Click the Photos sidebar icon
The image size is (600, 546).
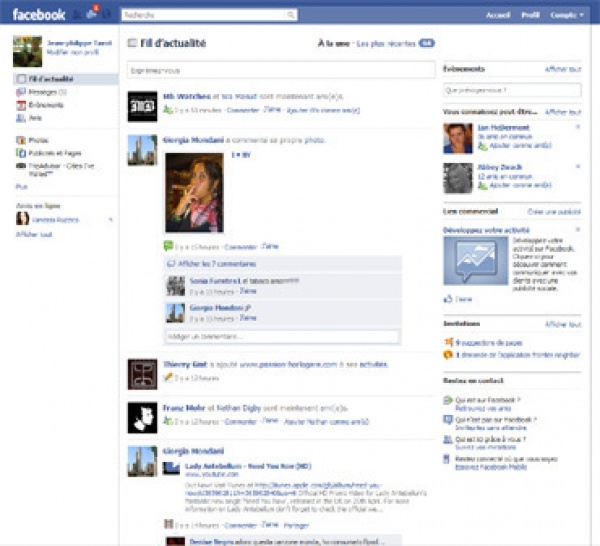pyautogui.click(x=21, y=140)
